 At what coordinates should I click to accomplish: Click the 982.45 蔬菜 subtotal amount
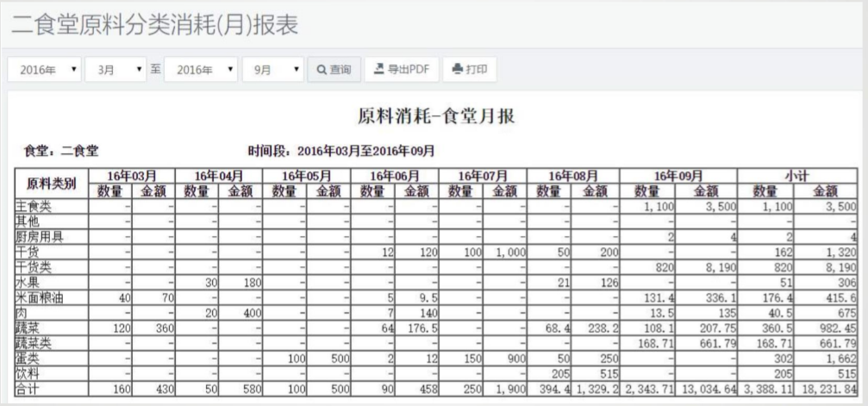[x=838, y=328]
